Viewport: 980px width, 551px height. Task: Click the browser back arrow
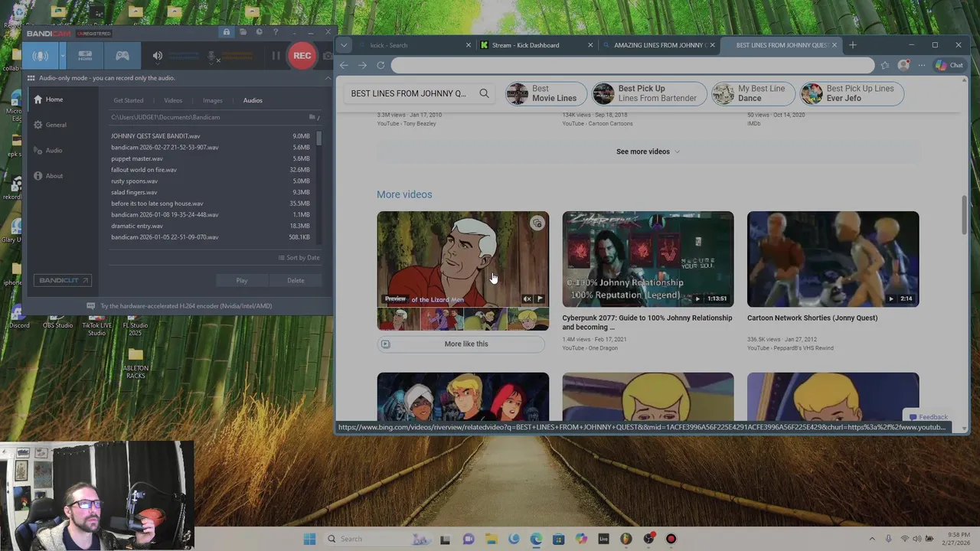coord(344,65)
